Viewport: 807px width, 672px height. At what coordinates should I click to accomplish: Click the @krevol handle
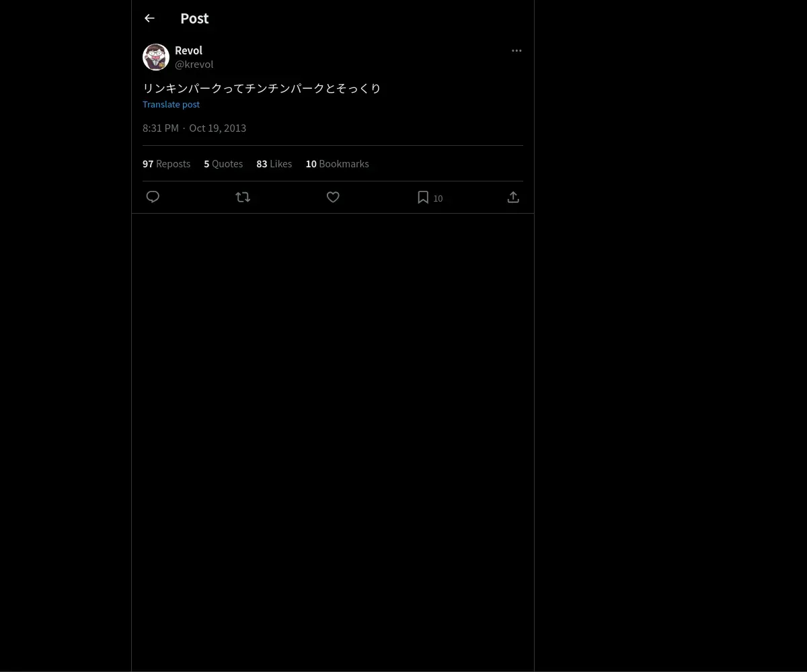tap(194, 65)
